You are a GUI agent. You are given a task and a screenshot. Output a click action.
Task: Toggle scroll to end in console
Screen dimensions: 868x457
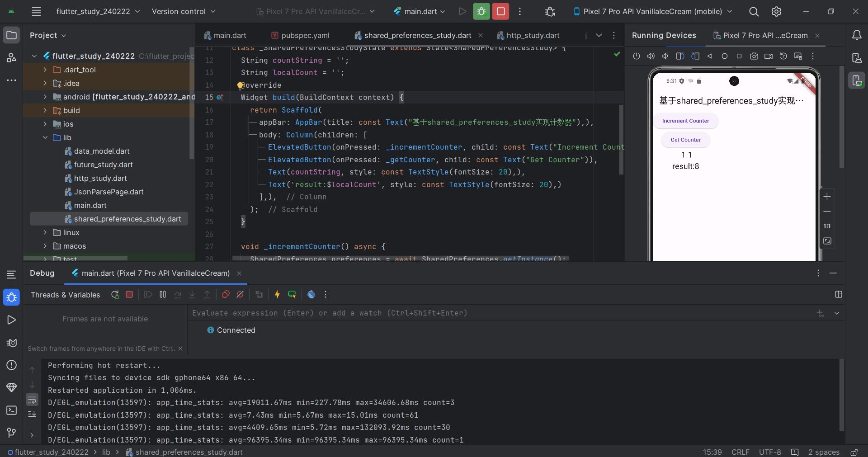tap(32, 414)
